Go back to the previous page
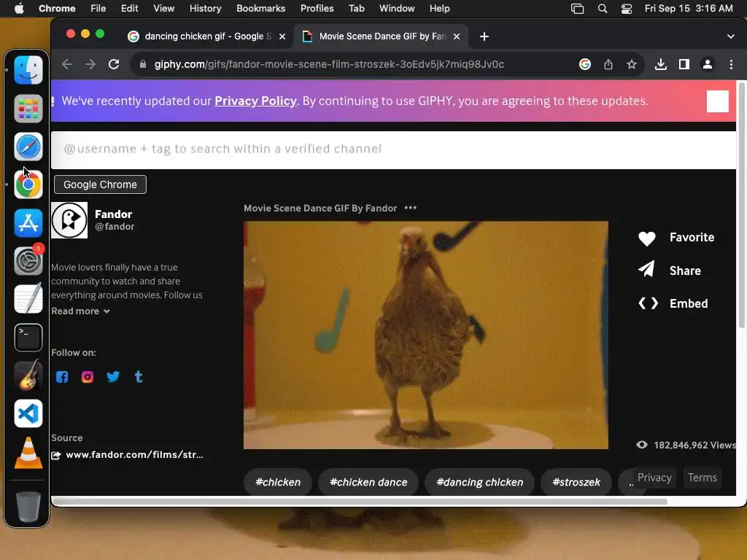This screenshot has width=747, height=560. pos(67,64)
